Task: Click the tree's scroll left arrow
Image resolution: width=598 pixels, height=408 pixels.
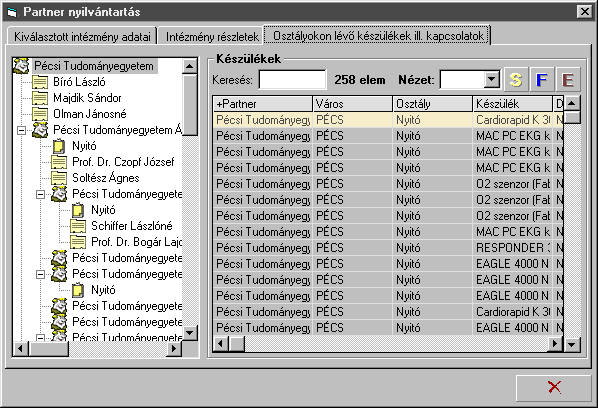Action: (x=21, y=348)
